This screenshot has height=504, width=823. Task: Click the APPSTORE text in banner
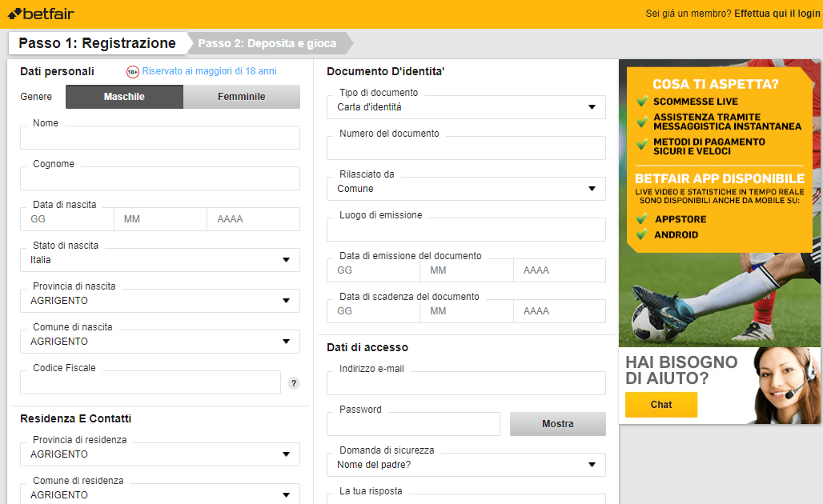(x=680, y=219)
